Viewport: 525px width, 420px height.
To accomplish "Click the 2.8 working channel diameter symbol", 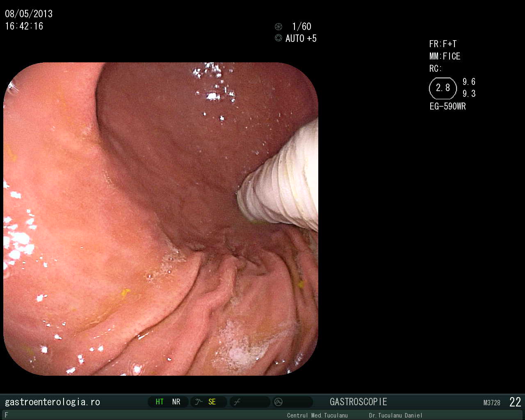I will [443, 88].
